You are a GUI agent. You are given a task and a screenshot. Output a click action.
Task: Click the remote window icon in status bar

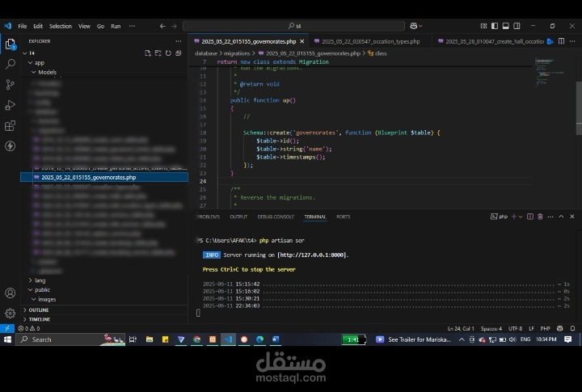pyautogui.click(x=7, y=328)
